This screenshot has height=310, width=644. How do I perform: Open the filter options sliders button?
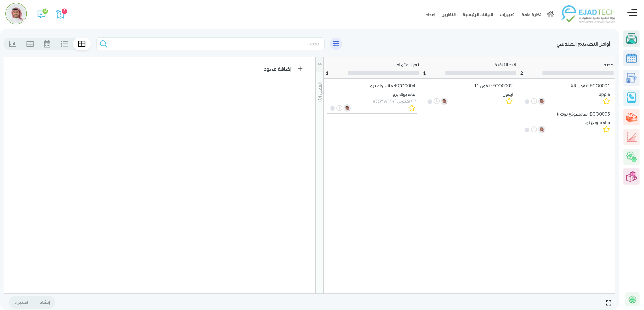point(336,44)
